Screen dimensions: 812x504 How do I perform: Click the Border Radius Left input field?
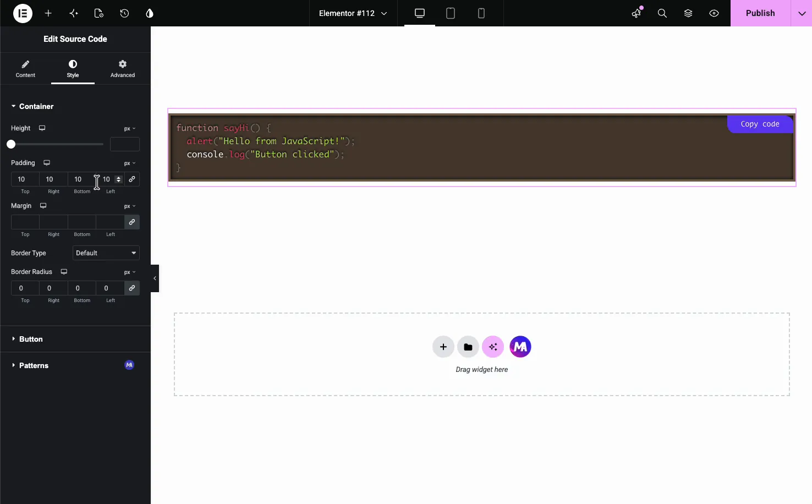tap(111, 288)
